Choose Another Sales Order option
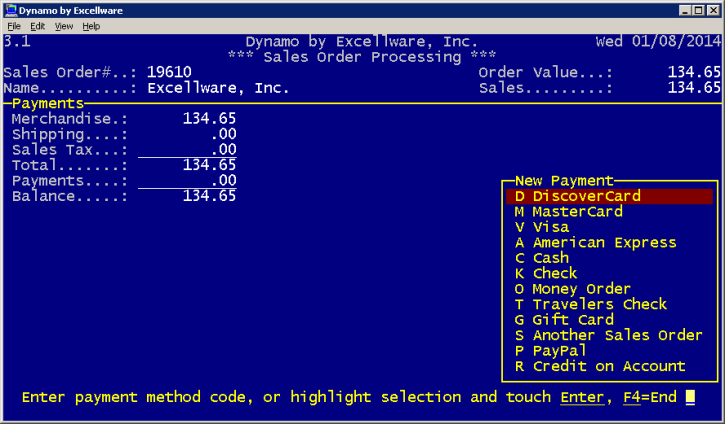Viewport: 725px width, 424px height. pos(608,335)
